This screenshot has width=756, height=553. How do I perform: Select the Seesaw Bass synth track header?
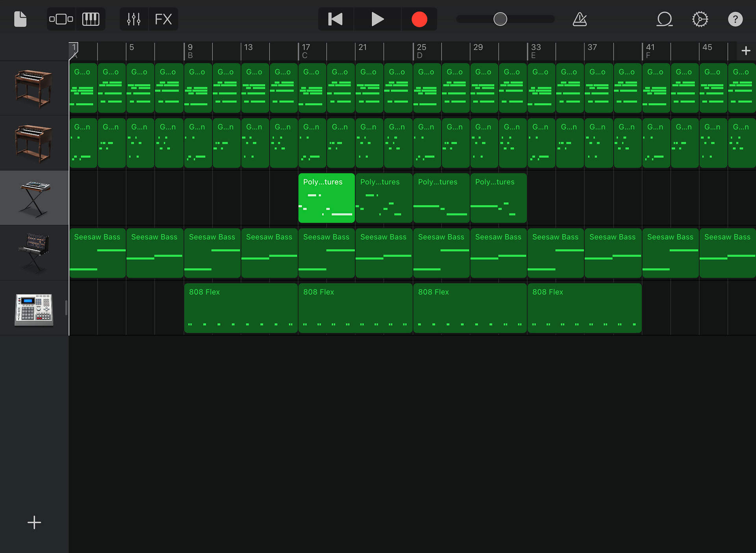click(x=34, y=253)
